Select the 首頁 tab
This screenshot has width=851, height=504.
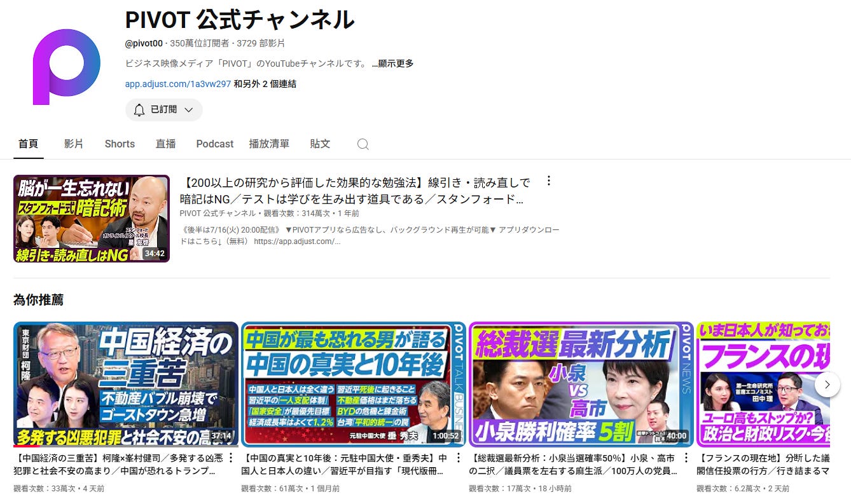(28, 144)
